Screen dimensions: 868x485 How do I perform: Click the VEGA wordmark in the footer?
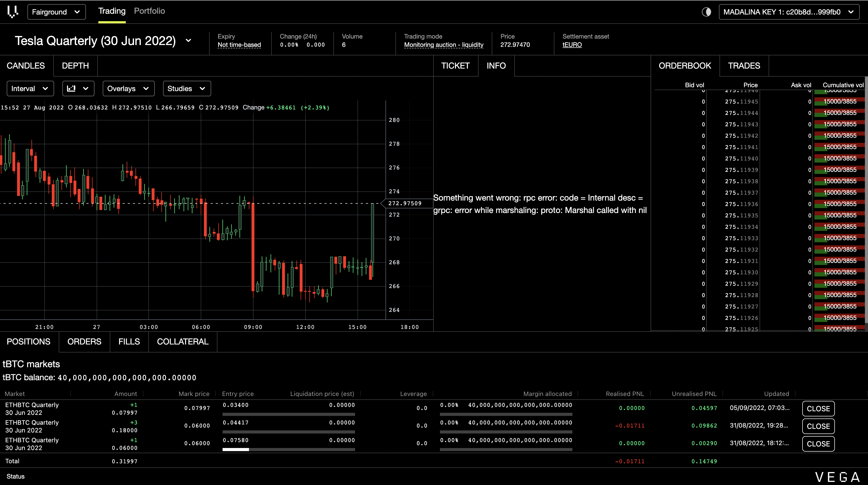pos(838,476)
